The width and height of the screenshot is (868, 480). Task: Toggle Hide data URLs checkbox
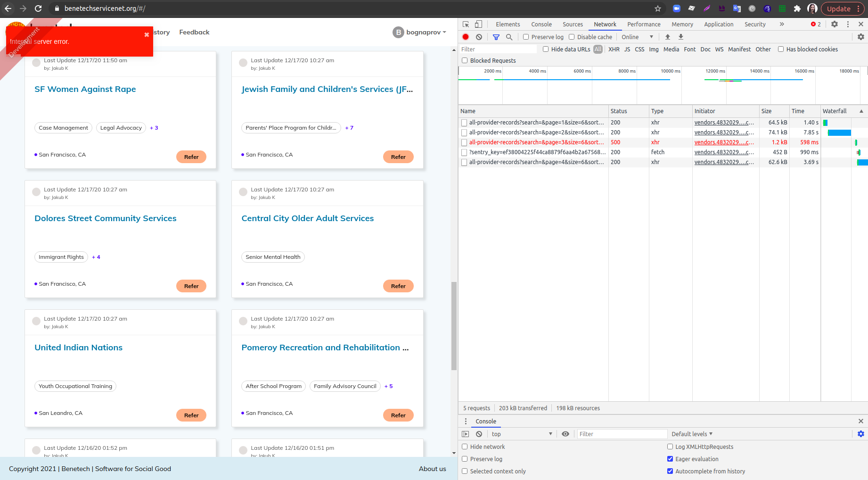tap(546, 49)
